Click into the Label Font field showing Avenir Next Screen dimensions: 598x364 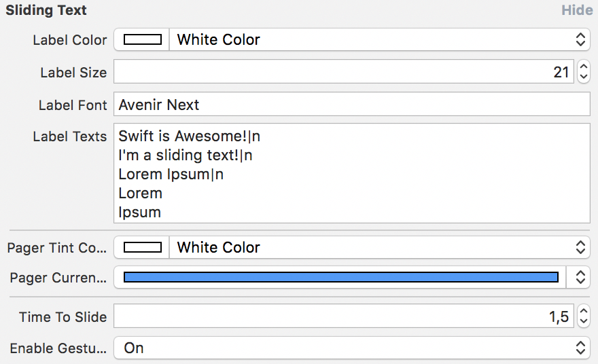point(351,105)
